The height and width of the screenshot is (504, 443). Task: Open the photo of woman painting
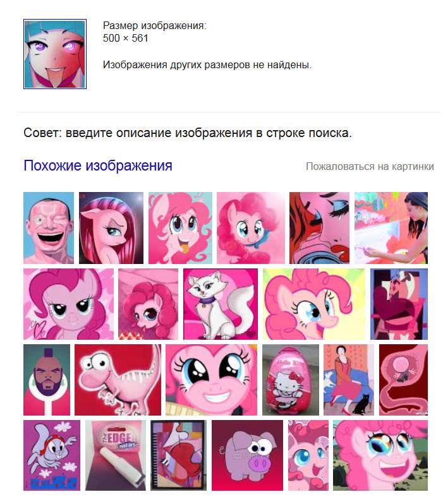click(391, 228)
